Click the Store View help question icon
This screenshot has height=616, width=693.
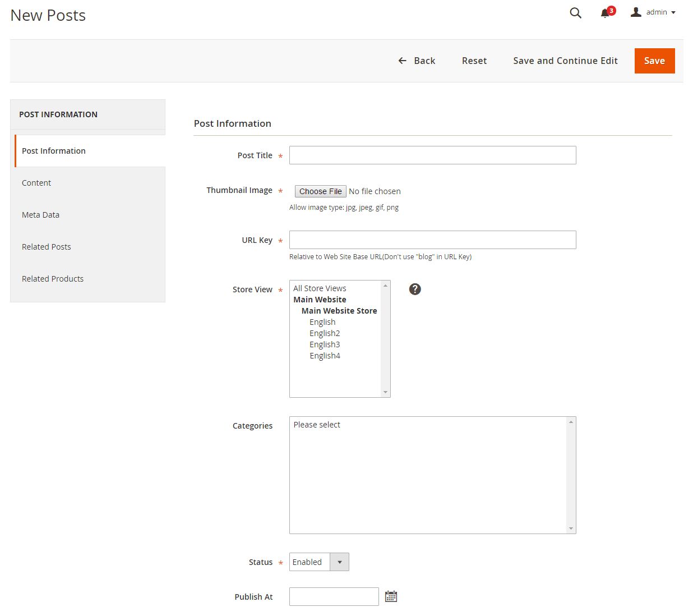pyautogui.click(x=415, y=289)
